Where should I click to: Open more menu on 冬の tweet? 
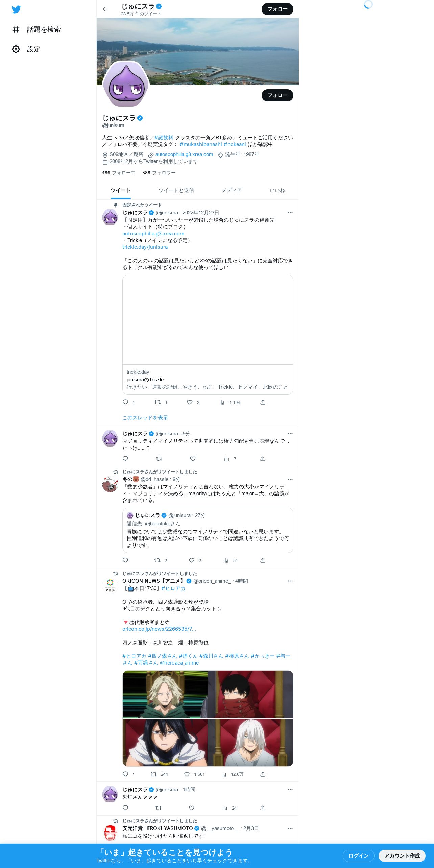[x=290, y=479]
